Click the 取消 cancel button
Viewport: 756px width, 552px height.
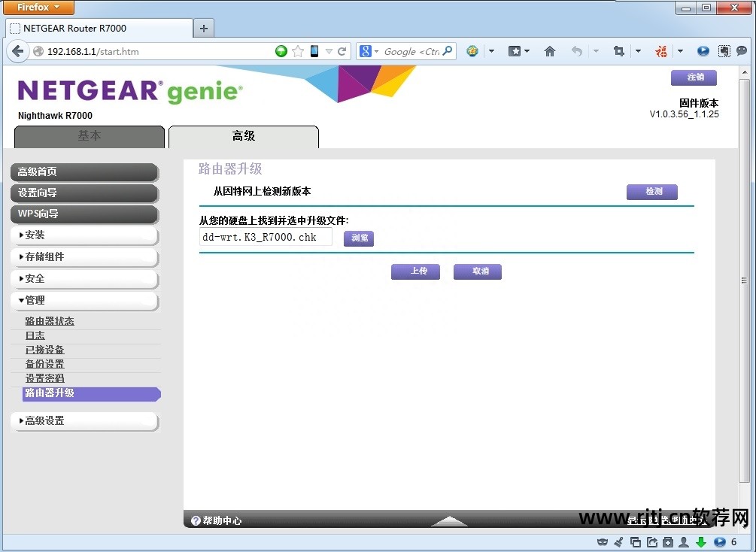[478, 271]
